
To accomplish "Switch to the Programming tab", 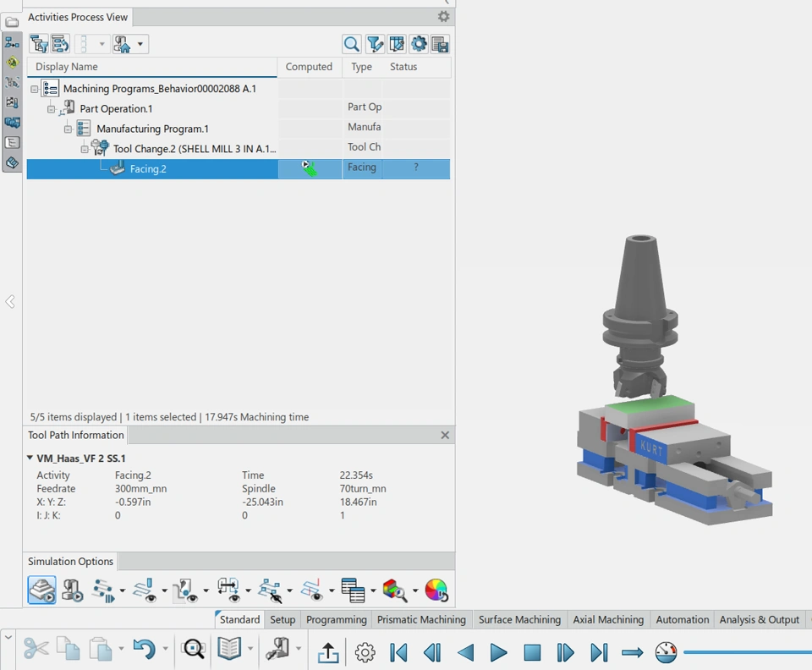I will point(336,619).
